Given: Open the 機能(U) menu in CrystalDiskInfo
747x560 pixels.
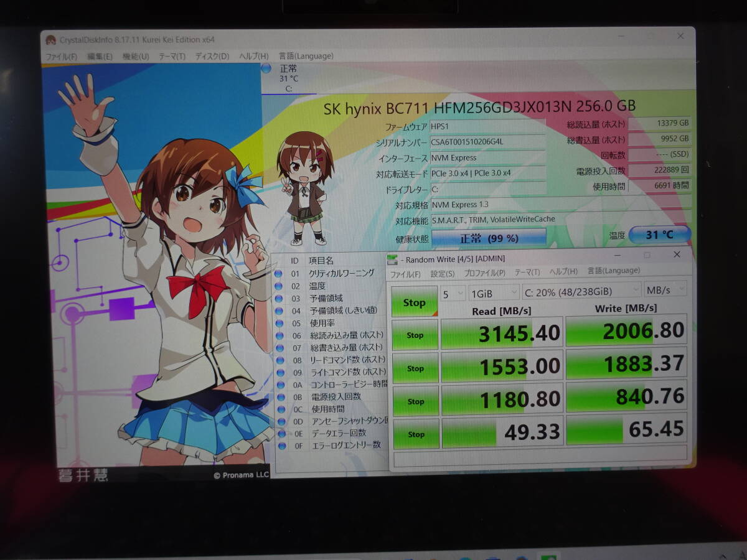Looking at the screenshot, I should (x=136, y=55).
